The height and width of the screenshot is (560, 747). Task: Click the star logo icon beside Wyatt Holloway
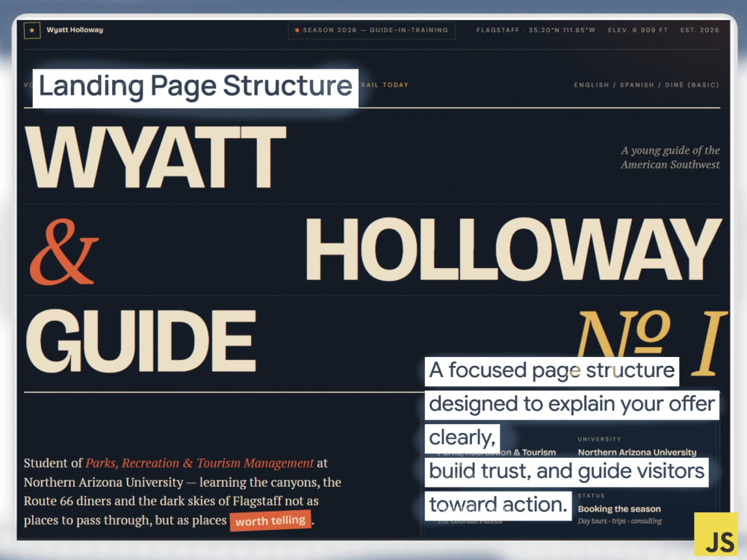[32, 30]
